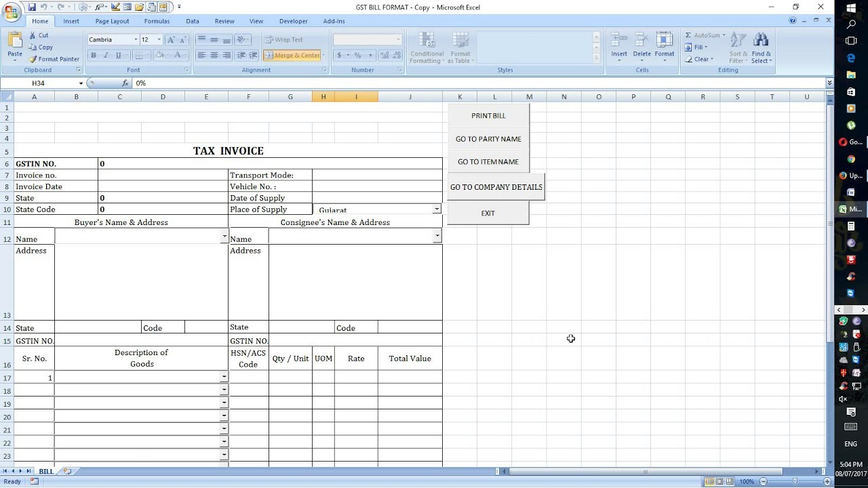This screenshot has height=488, width=868.
Task: Open the Developer ribbon tab
Action: [x=293, y=21]
